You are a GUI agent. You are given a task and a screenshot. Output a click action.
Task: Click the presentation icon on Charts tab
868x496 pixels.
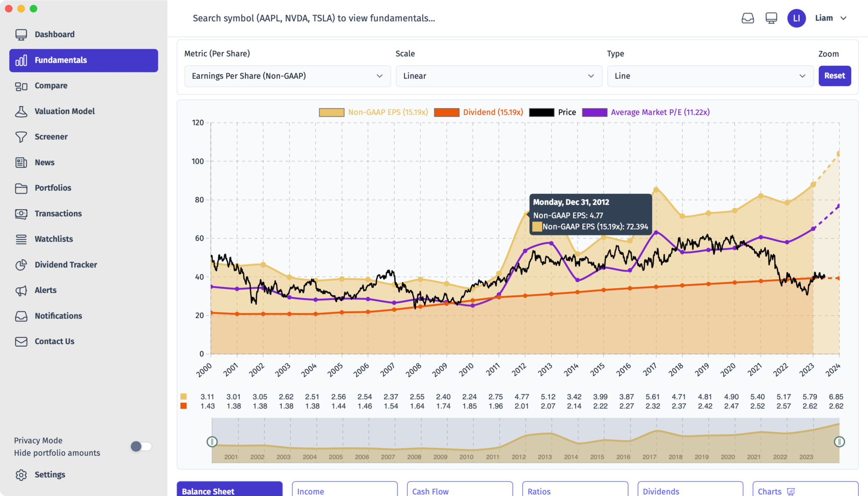tap(791, 491)
